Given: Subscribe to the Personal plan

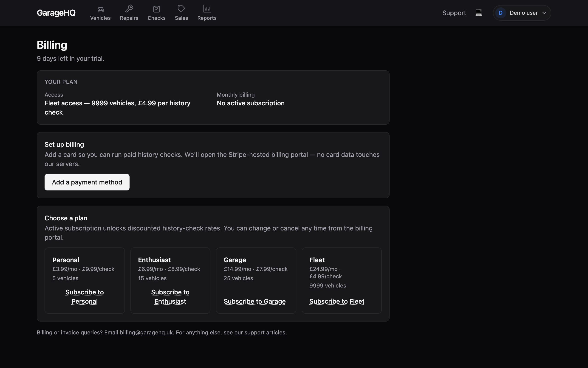Looking at the screenshot, I should pos(85,297).
